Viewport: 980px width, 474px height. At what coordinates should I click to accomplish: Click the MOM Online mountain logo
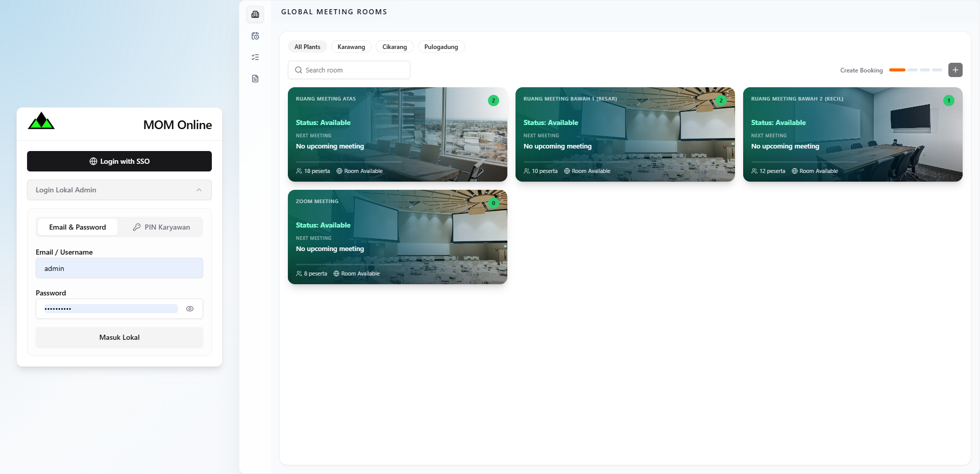(x=41, y=121)
